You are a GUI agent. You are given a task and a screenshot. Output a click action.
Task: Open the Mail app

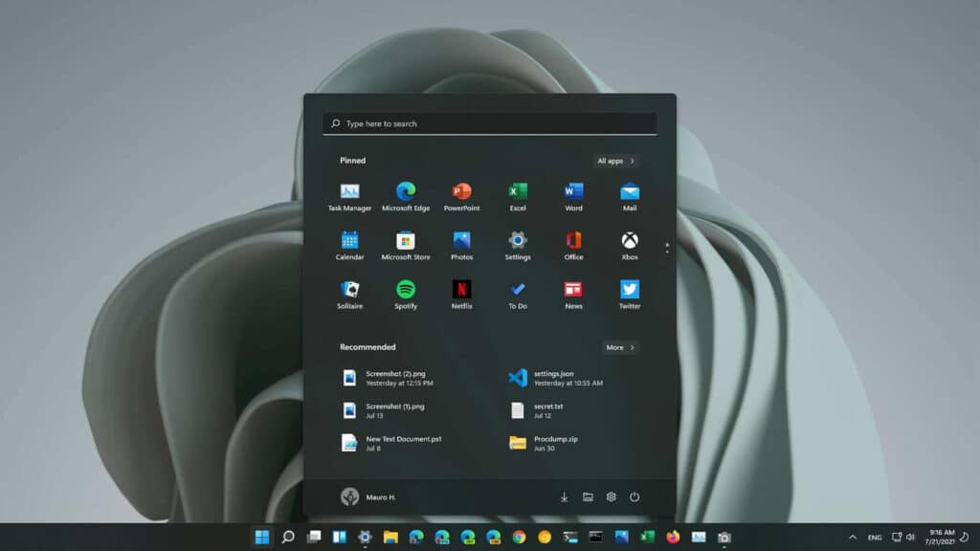coord(630,197)
